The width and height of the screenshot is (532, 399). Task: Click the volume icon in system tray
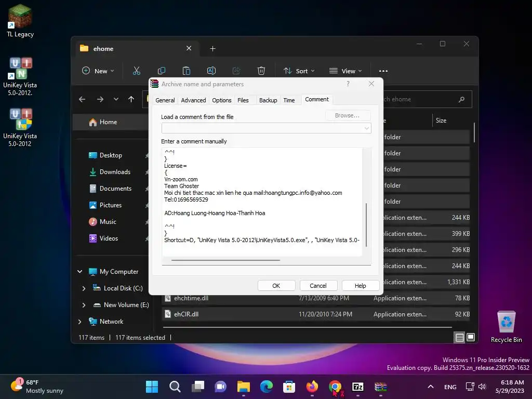pyautogui.click(x=482, y=387)
